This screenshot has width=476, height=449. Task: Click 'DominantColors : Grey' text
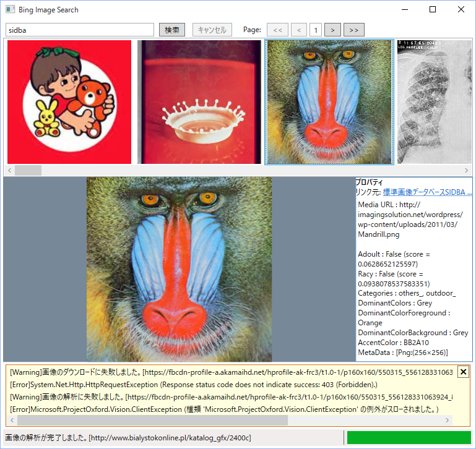coord(395,303)
